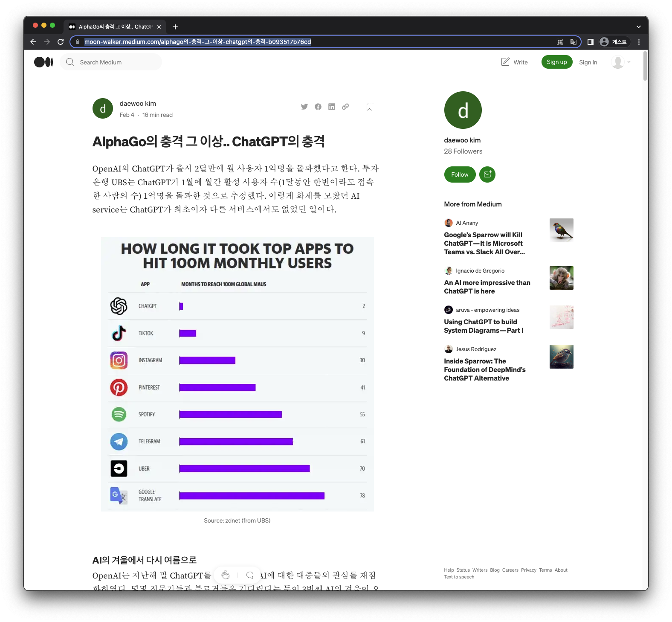Click the search magnifier icon
This screenshot has height=622, width=672.
(x=70, y=62)
